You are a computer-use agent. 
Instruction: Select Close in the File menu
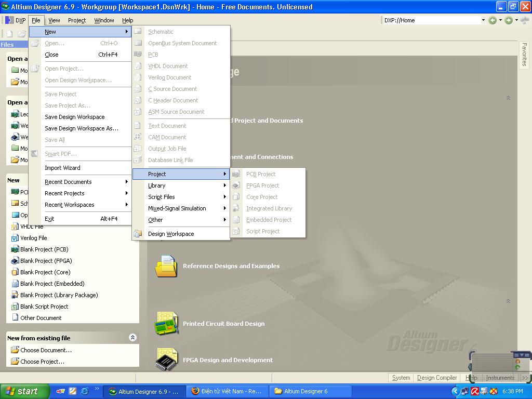click(x=81, y=55)
